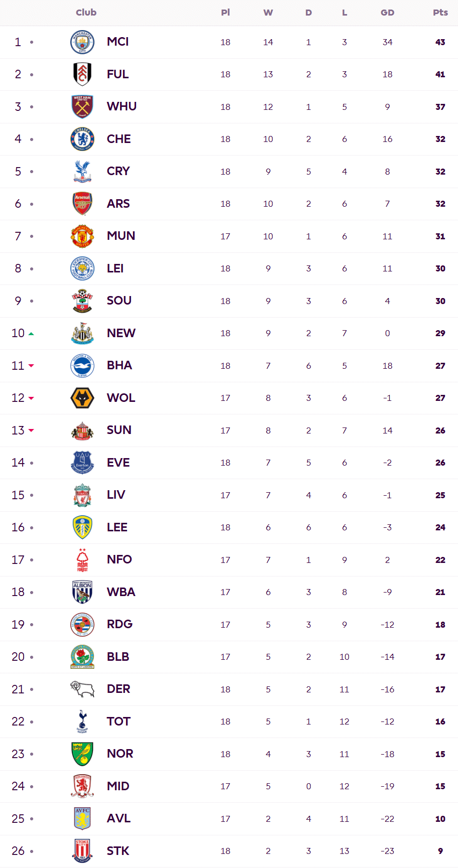Click the Tottenham cockerel crest

click(82, 721)
